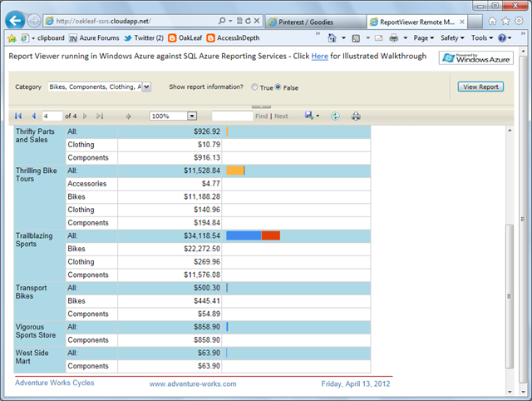Click next report page arrow
The image size is (532, 401).
click(85, 116)
